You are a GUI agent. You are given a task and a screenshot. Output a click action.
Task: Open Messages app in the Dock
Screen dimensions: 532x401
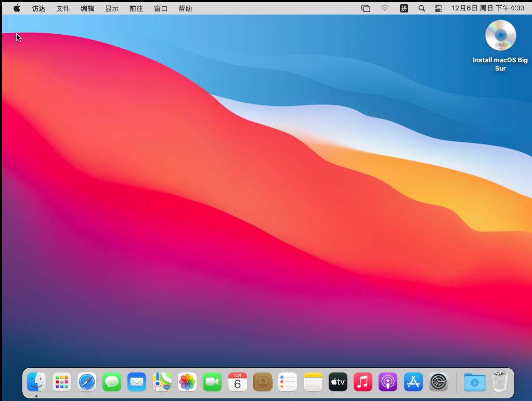pos(112,382)
